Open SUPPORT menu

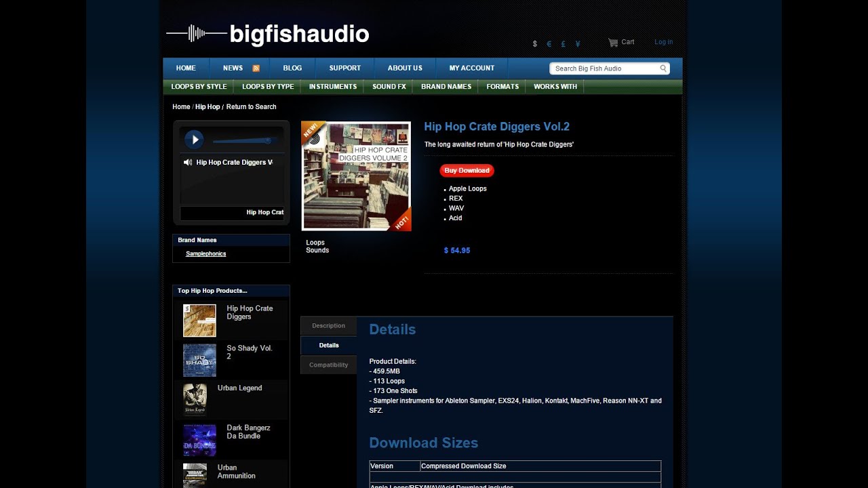click(x=345, y=68)
